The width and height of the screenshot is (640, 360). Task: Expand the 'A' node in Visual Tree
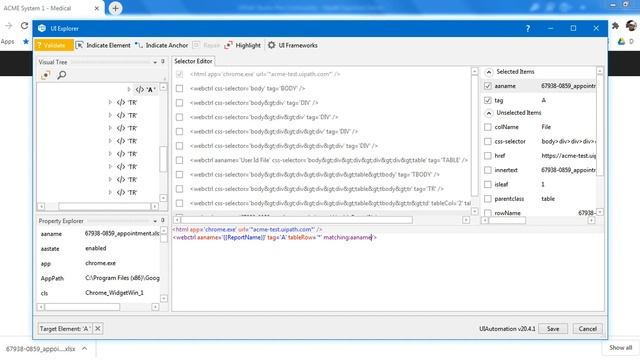coord(129,89)
